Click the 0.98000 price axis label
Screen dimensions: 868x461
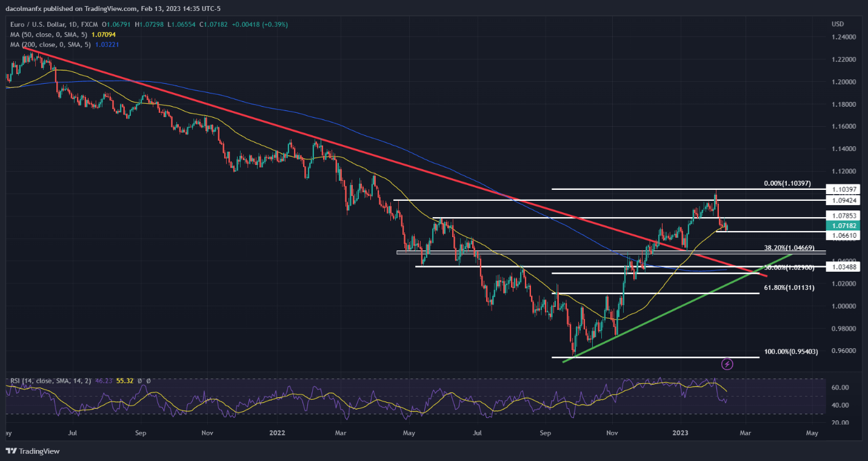coord(843,329)
